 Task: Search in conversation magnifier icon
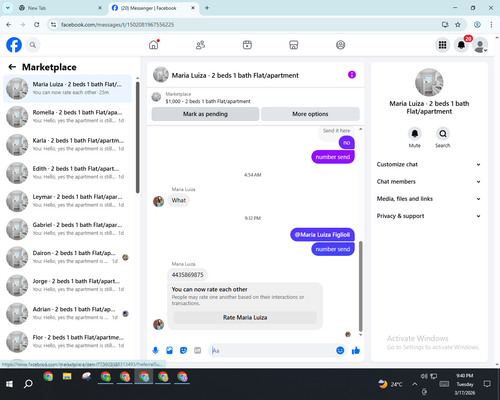pos(443,134)
